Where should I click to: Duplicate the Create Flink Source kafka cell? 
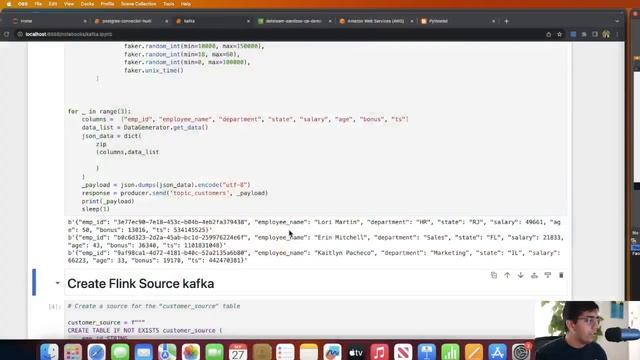pyautogui.click(x=494, y=276)
